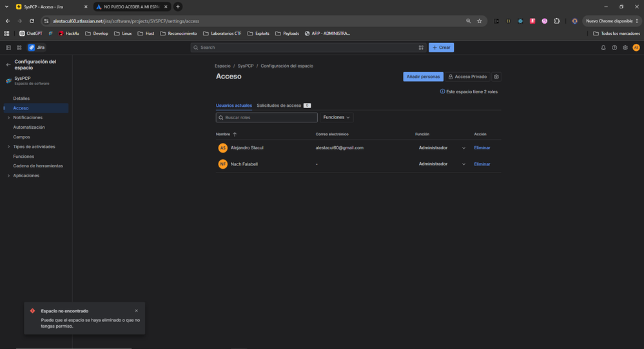Viewport: 644px width, 349px height.
Task: Expand Notificaciones in the sidebar
Action: point(8,118)
